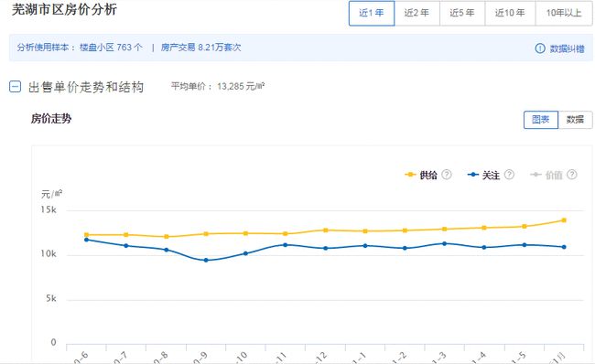Screen dimensions: 595x364
Task: Enable the grayed-out 价值 series
Action: click(x=554, y=175)
